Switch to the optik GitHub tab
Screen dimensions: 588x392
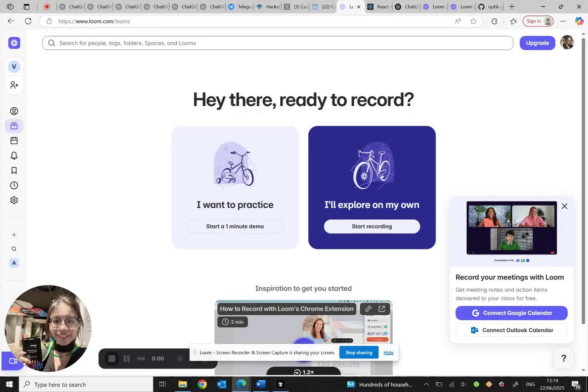(x=491, y=7)
